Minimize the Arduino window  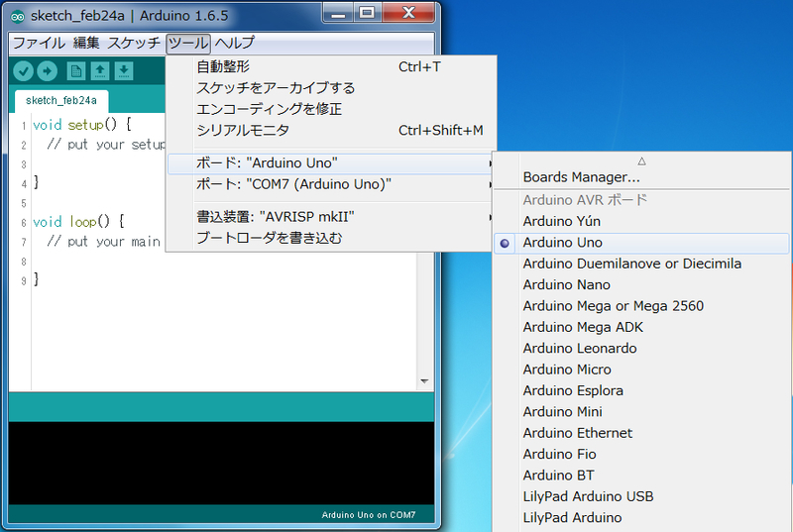[338, 14]
